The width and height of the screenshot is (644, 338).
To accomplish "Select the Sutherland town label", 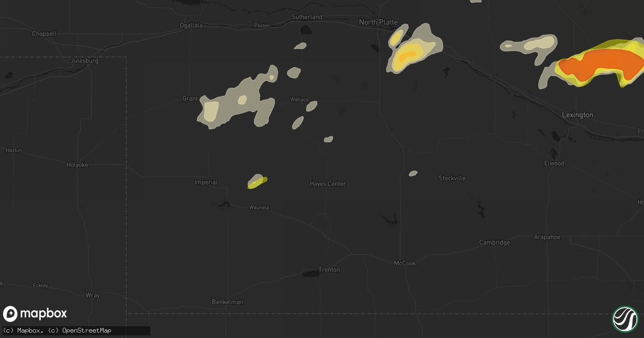I will pos(307,17).
